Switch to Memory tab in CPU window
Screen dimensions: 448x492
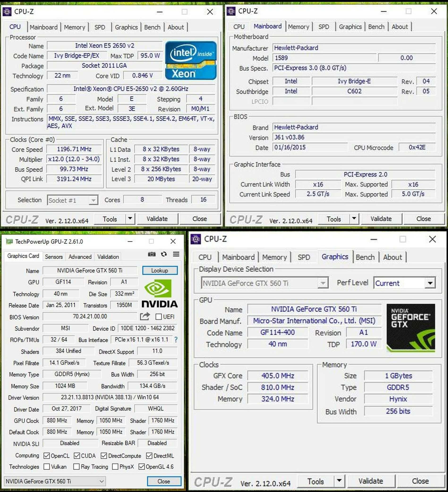[75, 27]
